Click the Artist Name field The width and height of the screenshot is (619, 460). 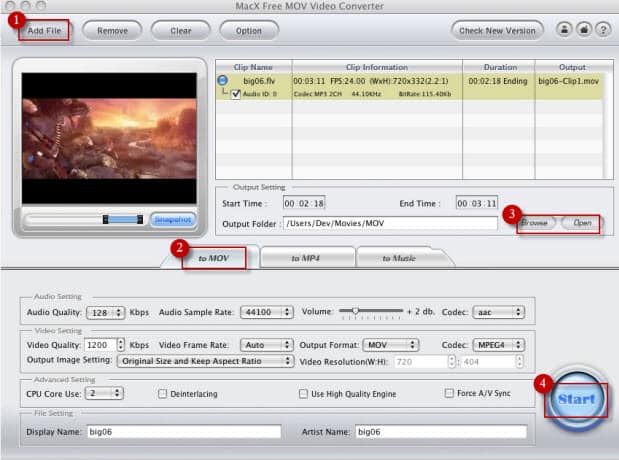[441, 432]
